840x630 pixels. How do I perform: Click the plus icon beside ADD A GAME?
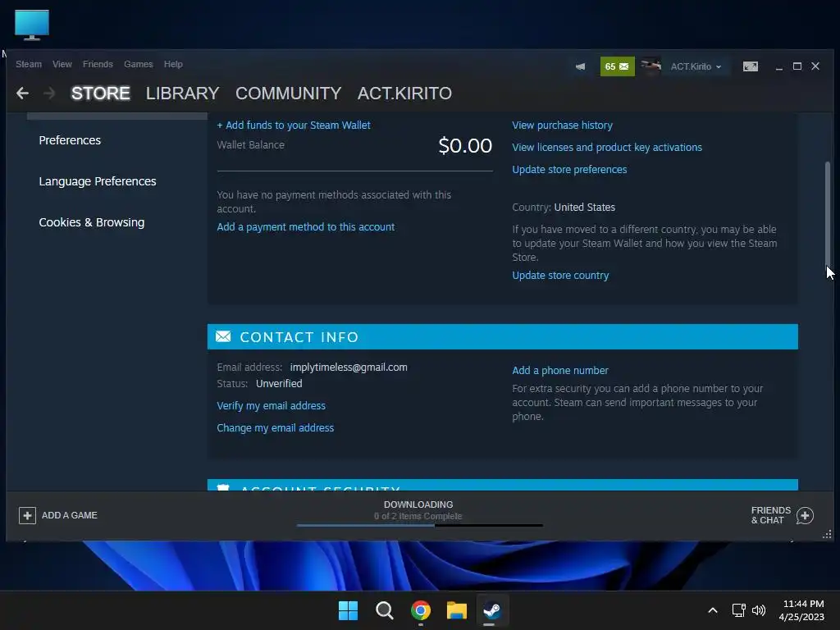click(x=27, y=515)
